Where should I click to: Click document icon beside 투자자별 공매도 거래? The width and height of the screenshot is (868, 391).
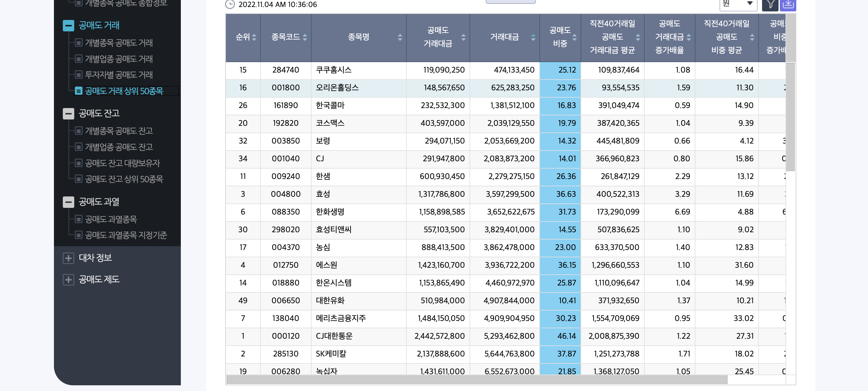tap(78, 75)
